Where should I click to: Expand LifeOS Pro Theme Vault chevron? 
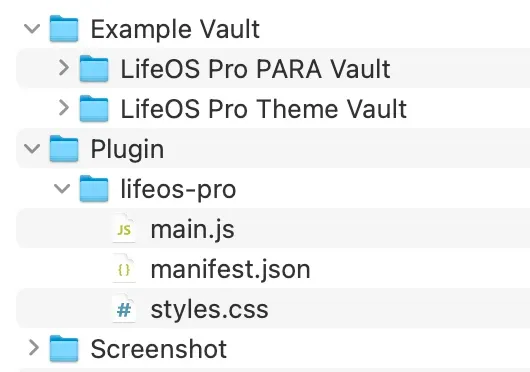[64, 108]
